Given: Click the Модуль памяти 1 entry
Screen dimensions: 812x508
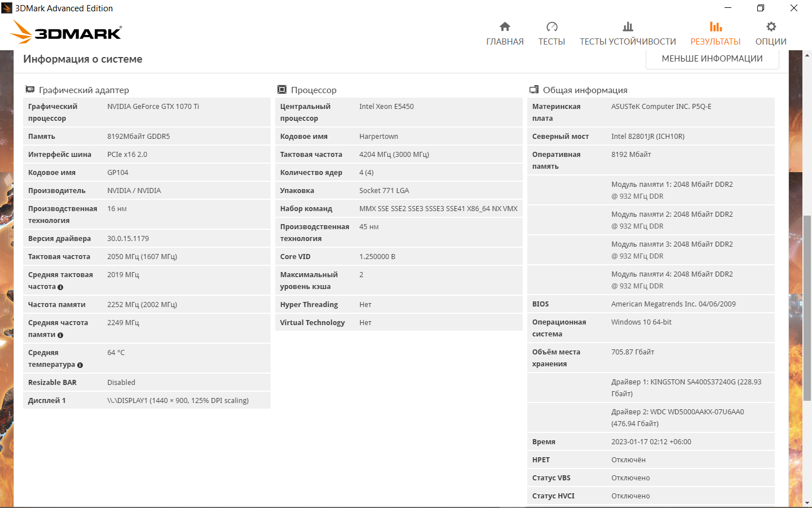Looking at the screenshot, I should point(672,190).
